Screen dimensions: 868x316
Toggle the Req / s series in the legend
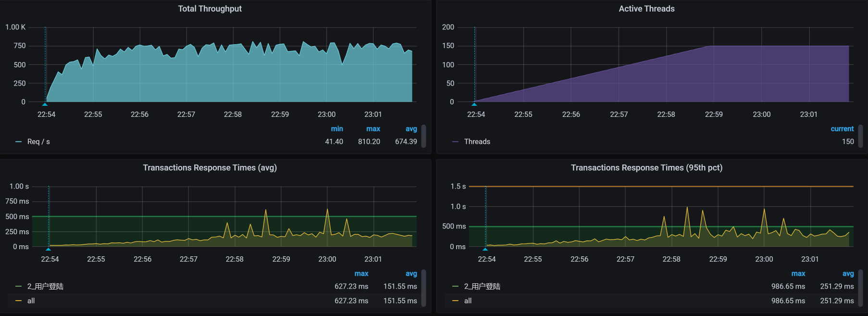tap(38, 142)
